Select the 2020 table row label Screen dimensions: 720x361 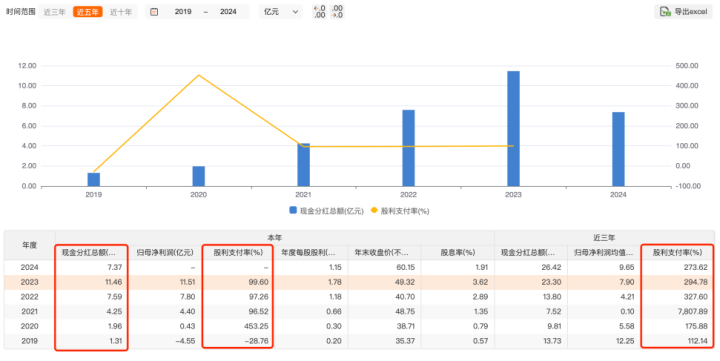pyautogui.click(x=30, y=326)
